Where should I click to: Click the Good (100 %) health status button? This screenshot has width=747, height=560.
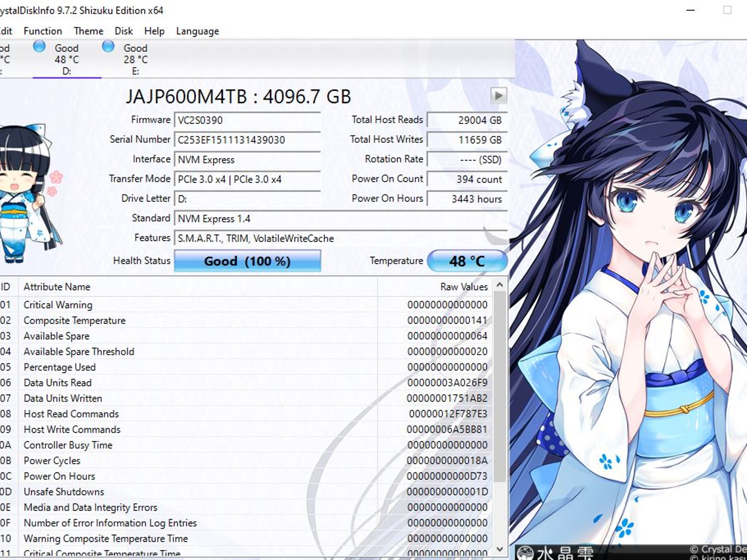[x=247, y=261]
